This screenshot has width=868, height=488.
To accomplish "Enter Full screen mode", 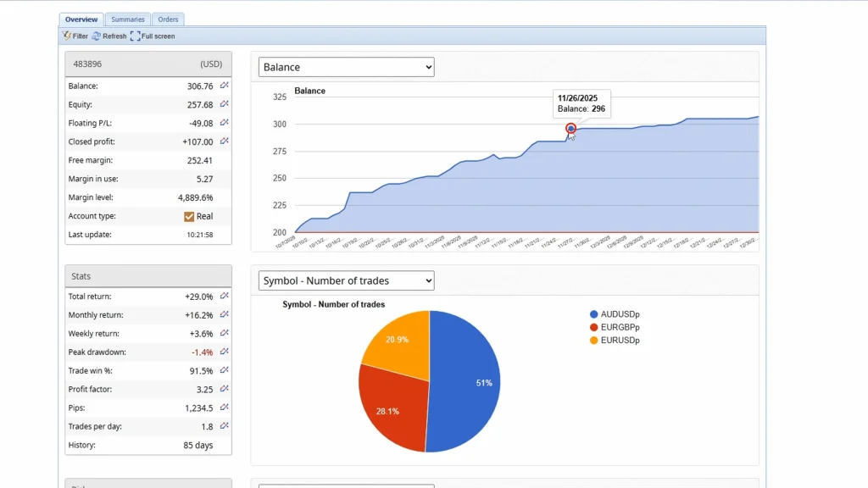I will [136, 36].
